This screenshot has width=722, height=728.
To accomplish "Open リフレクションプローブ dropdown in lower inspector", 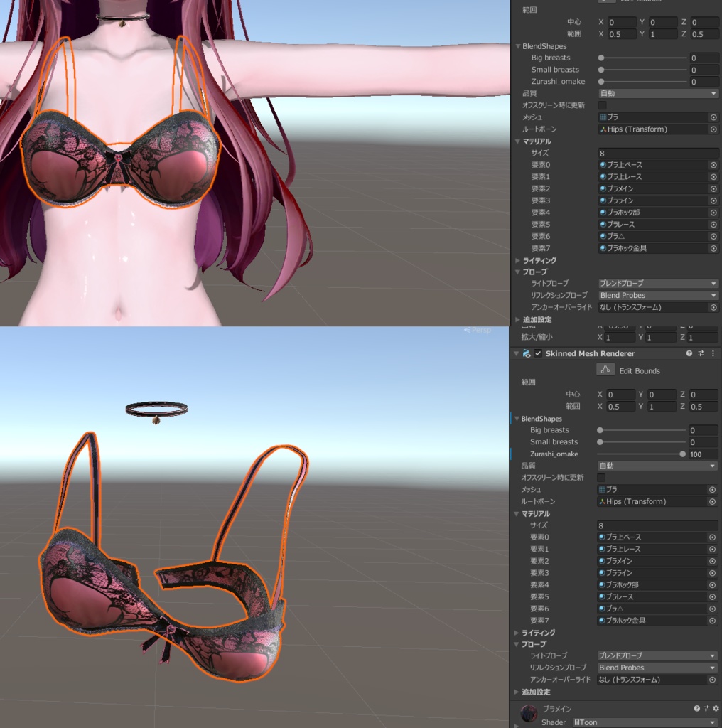I will tap(657, 668).
